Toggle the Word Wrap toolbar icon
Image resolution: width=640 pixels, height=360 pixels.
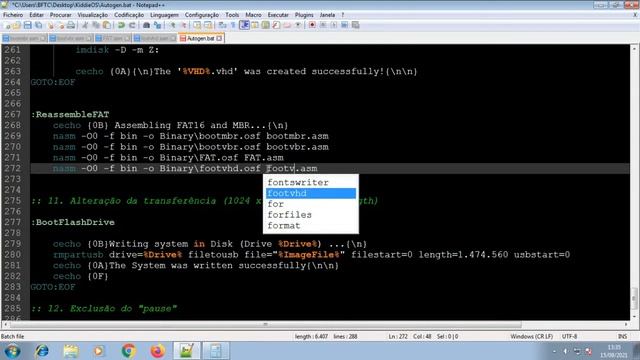pyautogui.click(x=222, y=25)
